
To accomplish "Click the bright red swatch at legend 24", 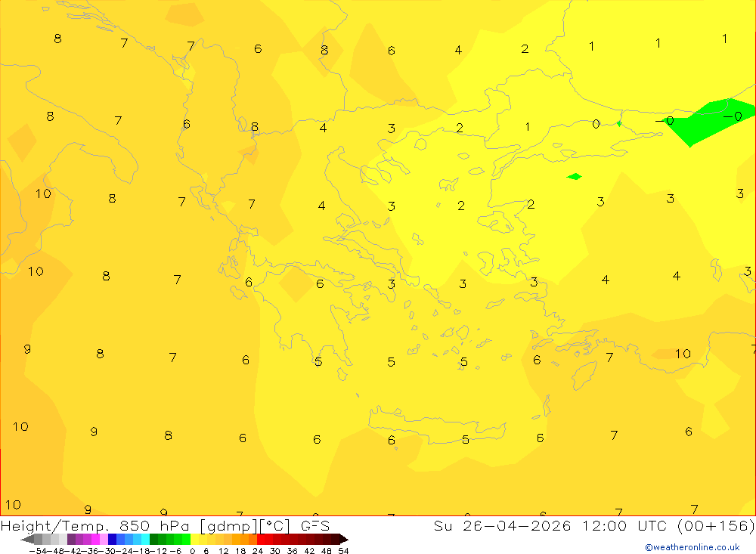I will pyautogui.click(x=261, y=540).
